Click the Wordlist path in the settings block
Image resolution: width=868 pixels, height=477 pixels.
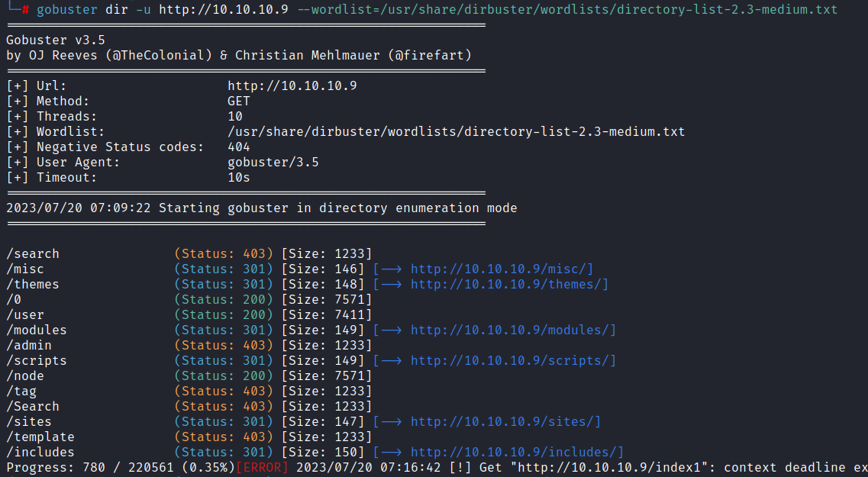[456, 131]
